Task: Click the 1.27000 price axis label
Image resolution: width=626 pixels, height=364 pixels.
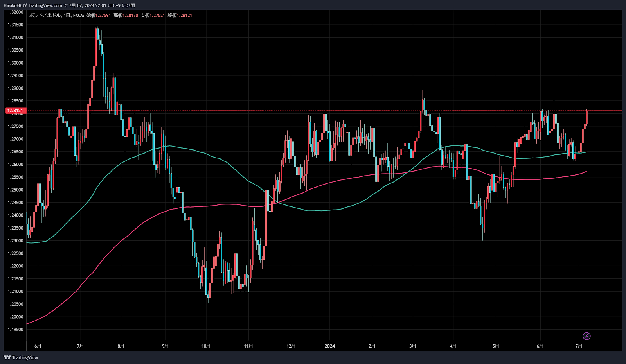Action: pyautogui.click(x=15, y=139)
